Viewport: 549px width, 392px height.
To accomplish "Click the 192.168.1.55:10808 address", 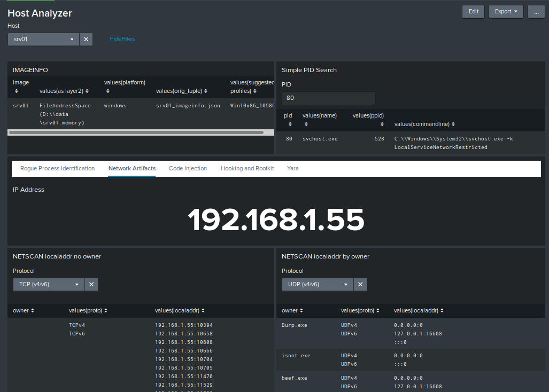I will click(x=184, y=342).
